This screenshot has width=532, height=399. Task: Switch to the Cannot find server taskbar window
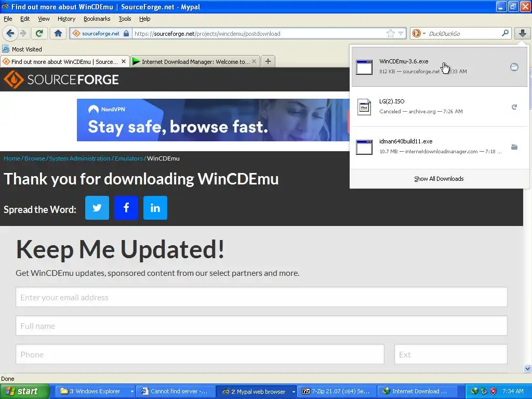[176, 391]
